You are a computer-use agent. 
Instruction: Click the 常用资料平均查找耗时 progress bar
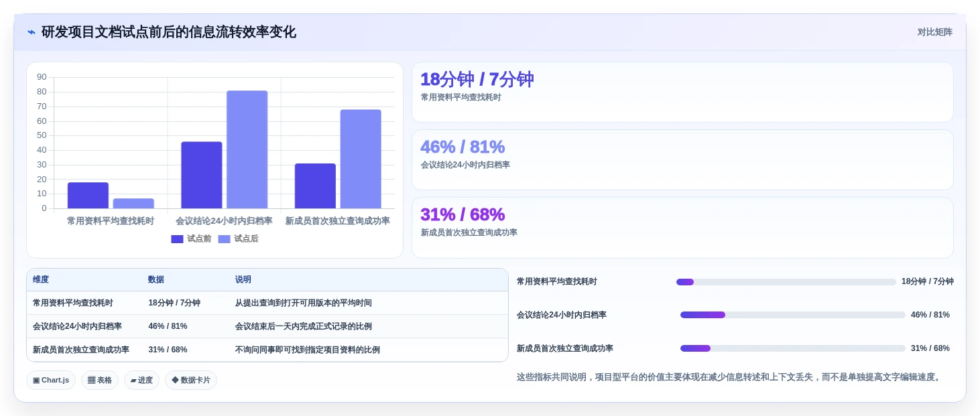click(x=786, y=282)
